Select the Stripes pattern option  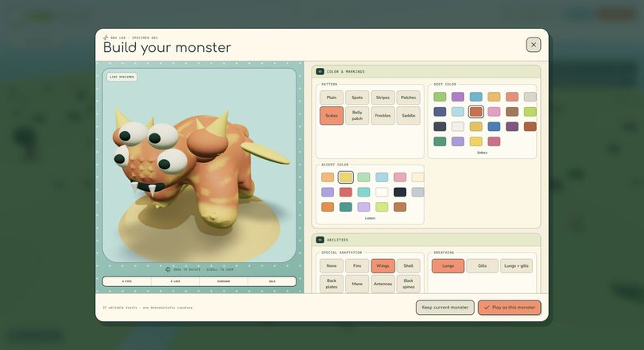pyautogui.click(x=383, y=97)
